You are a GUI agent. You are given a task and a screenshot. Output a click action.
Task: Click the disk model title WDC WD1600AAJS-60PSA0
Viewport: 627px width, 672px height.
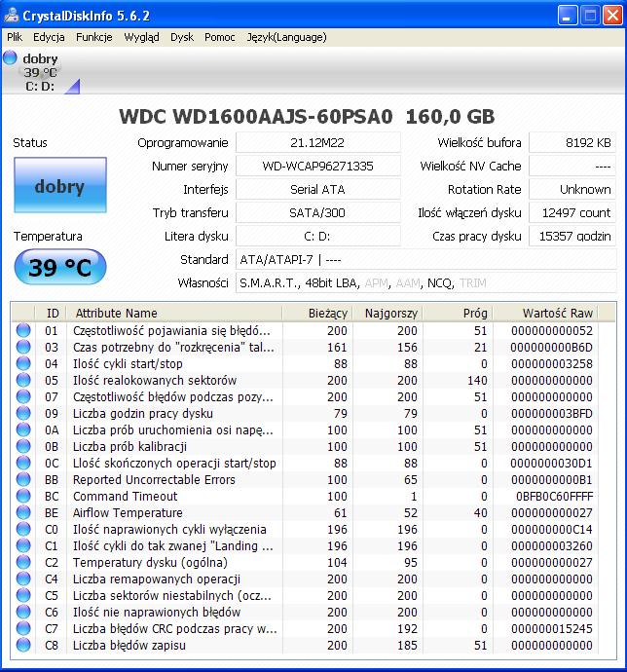(256, 116)
